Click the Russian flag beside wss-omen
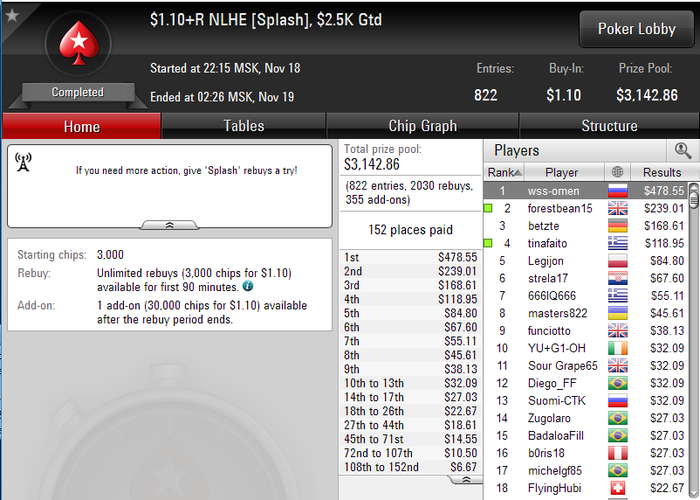Viewport: 700px width, 500px height. (x=618, y=191)
